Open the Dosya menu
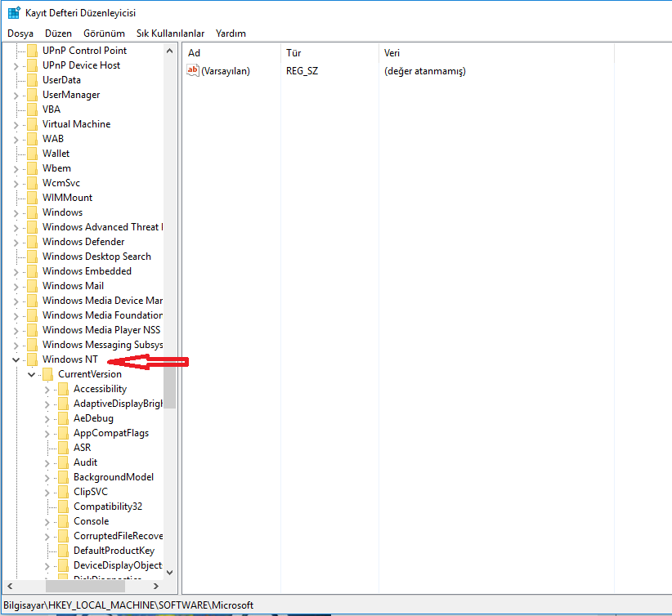Screen dimensions: 672x616 (x=20, y=33)
